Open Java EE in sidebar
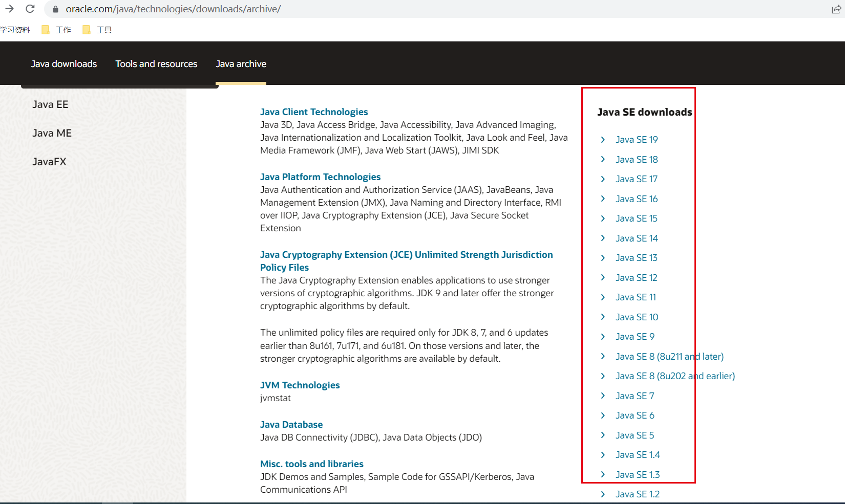This screenshot has height=504, width=845. tap(50, 104)
